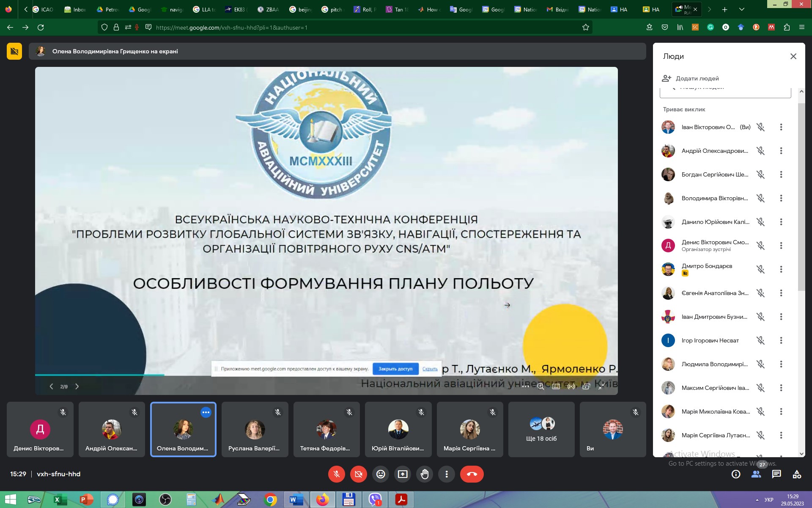This screenshot has width=812, height=508.
Task: Select Руслана Валеріївна participant tile
Action: tap(255, 429)
